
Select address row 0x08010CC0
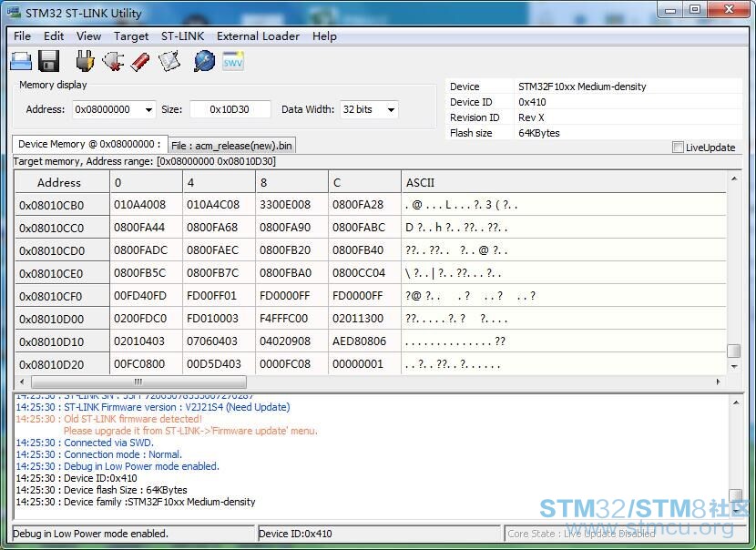[62, 228]
